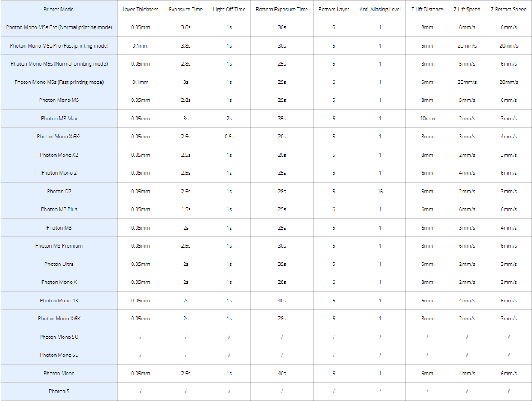Click the 'Photon Ultra' model cell
Viewport: 532px width, 401px height.
[x=59, y=264]
